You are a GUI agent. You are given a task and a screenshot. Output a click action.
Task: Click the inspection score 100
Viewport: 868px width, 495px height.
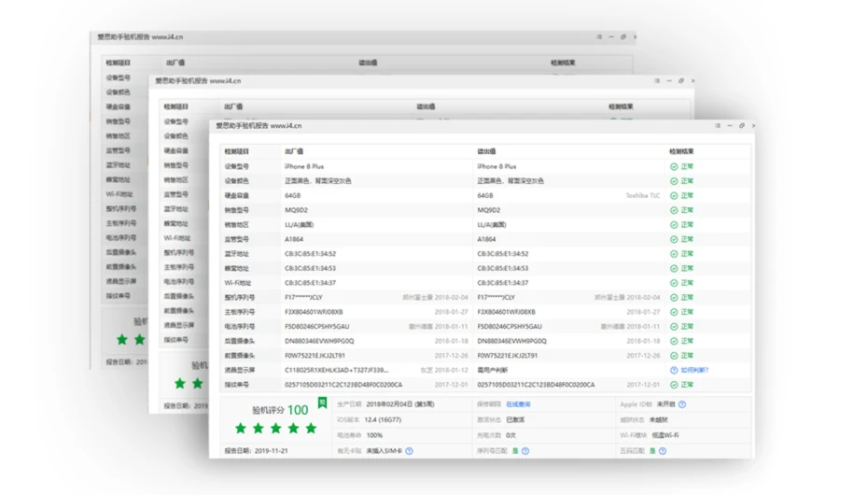pos(298,410)
